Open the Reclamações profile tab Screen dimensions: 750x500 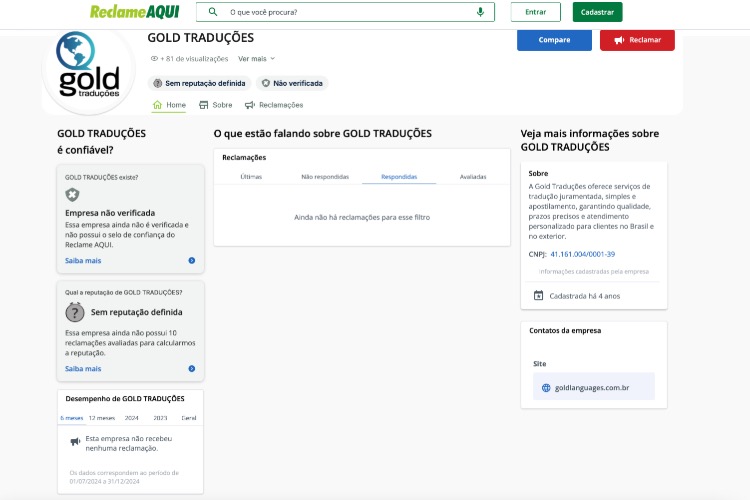(274, 105)
